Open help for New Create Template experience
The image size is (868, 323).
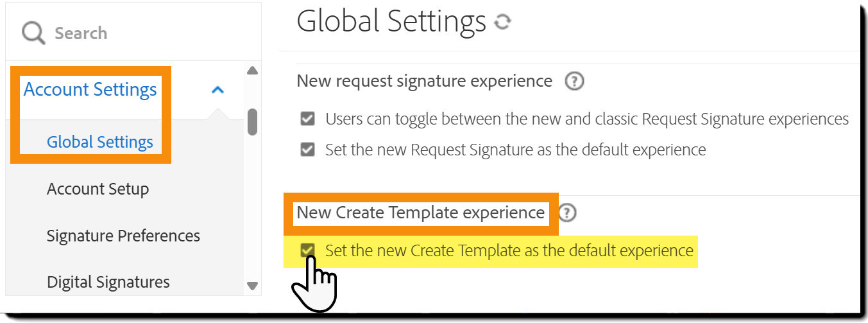tap(567, 213)
